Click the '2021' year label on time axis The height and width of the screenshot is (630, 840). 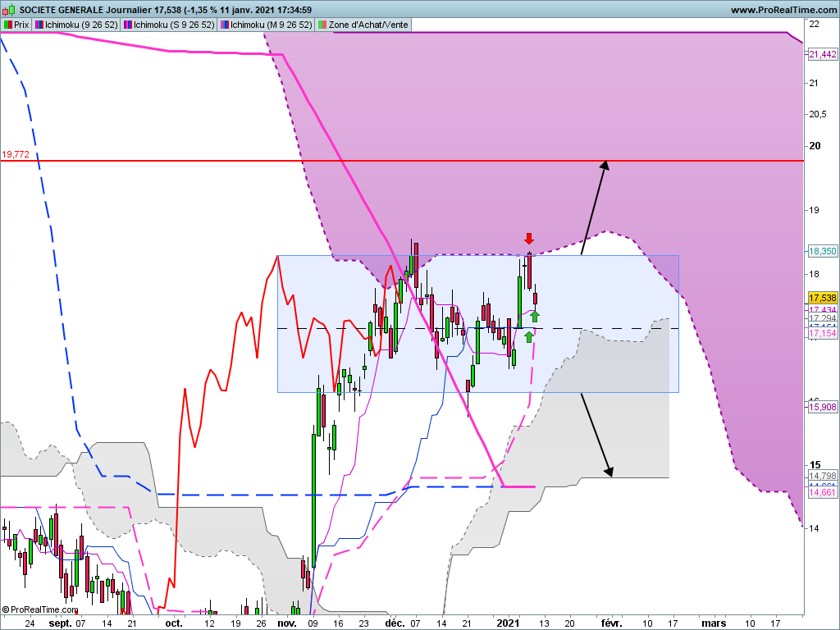click(508, 623)
